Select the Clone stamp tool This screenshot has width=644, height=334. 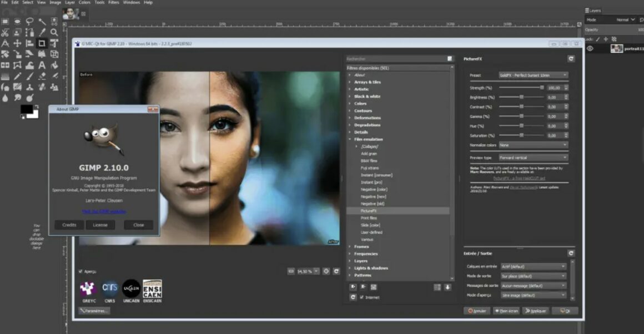coord(29,87)
